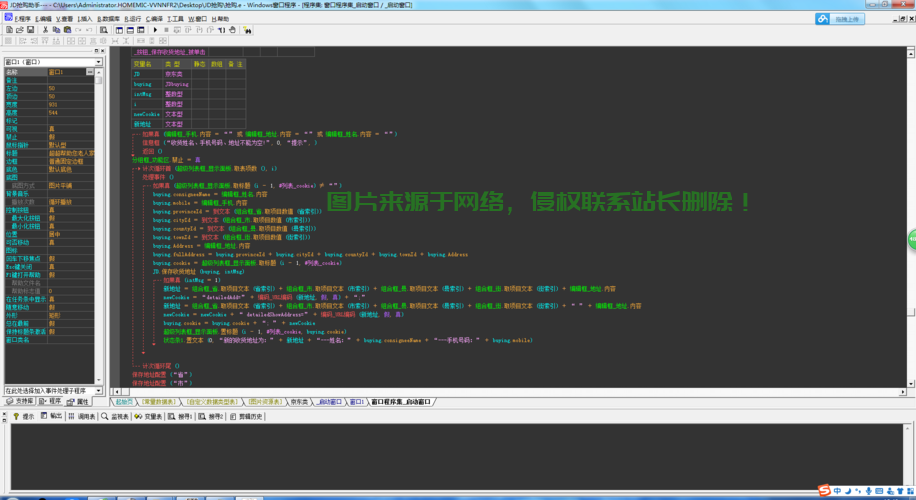Open the T.工具 menu
Screen dimensions: 916x500
(x=175, y=19)
